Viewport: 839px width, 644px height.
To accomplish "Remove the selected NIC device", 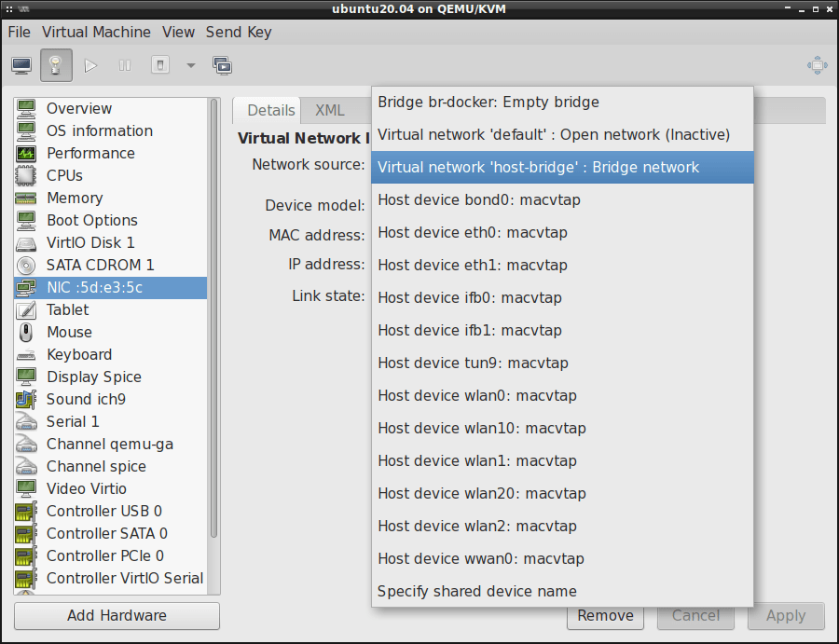I will pyautogui.click(x=605, y=616).
